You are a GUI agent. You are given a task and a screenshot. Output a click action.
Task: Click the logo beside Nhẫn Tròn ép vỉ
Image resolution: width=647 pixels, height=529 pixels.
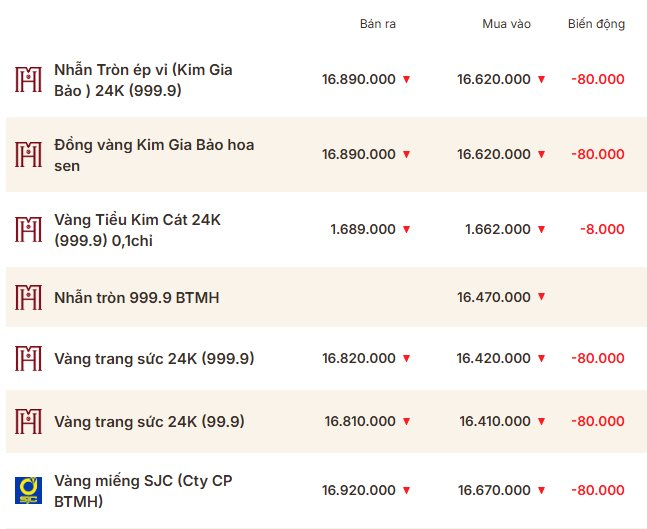click(28, 80)
